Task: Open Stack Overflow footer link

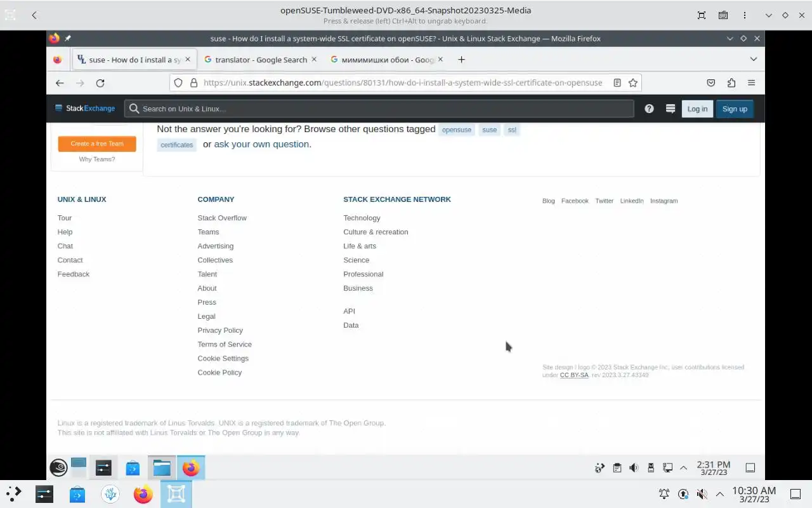Action: [x=222, y=218]
